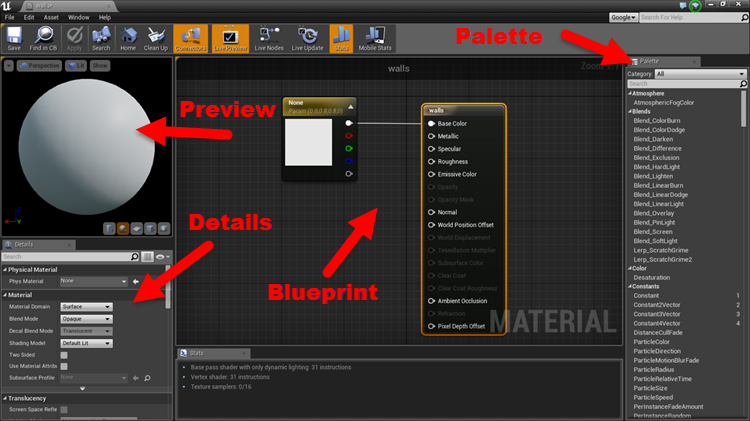Image resolution: width=750 pixels, height=421 pixels.
Task: Open the Material Domain dropdown
Action: [x=86, y=307]
